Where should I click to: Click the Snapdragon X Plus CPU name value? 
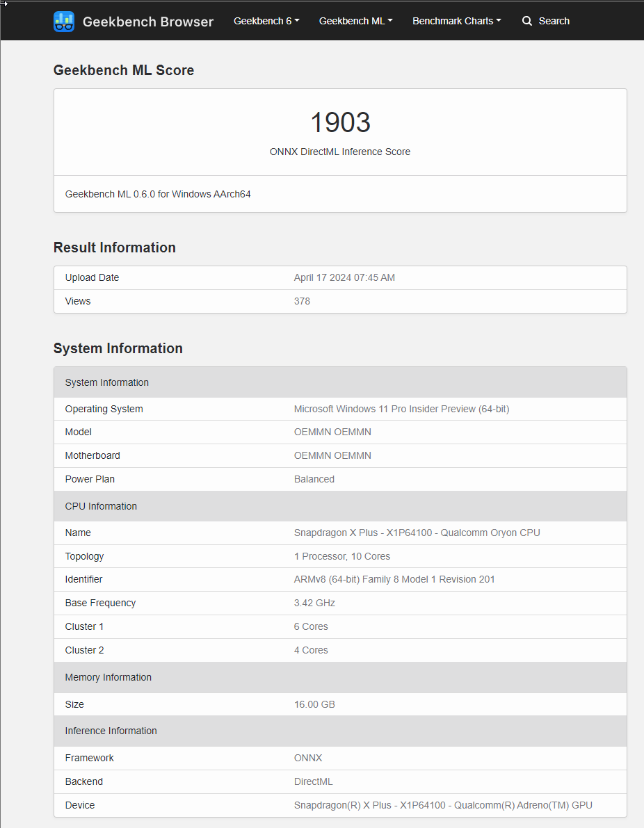(417, 533)
